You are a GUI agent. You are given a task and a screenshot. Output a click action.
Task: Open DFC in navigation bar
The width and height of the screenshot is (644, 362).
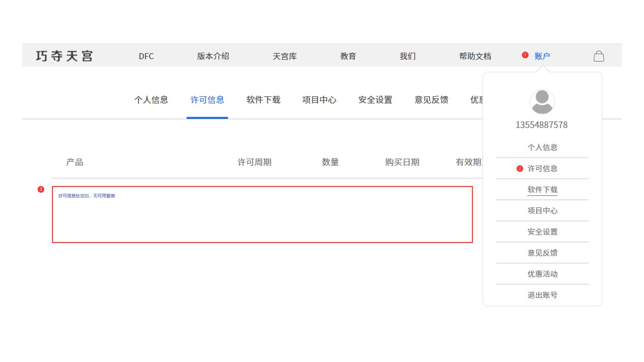click(x=146, y=56)
